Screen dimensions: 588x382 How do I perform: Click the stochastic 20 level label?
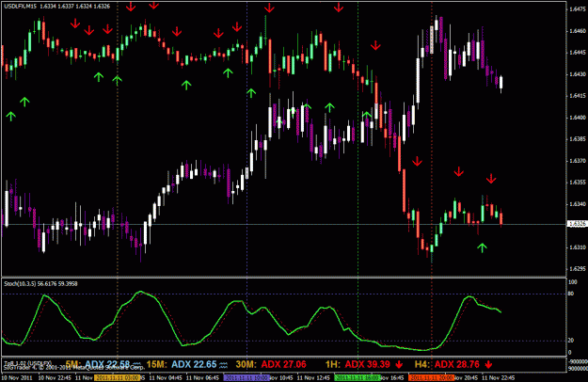click(x=571, y=341)
